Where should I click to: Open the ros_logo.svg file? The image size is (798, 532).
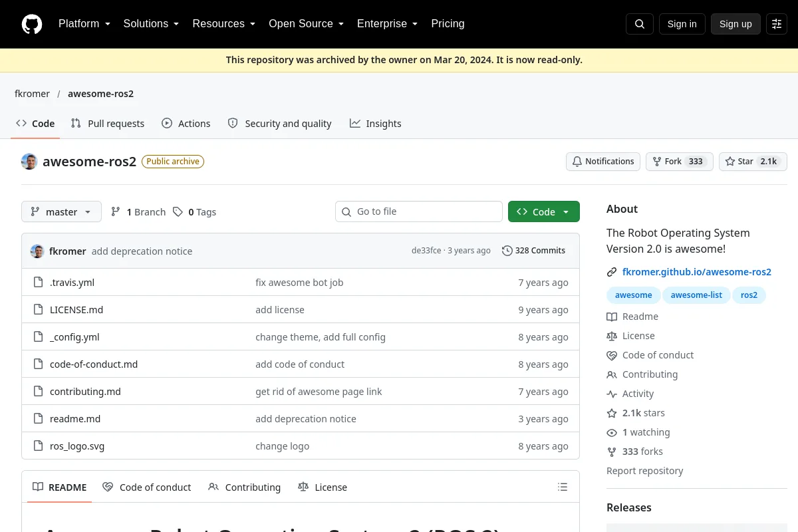[77, 446]
